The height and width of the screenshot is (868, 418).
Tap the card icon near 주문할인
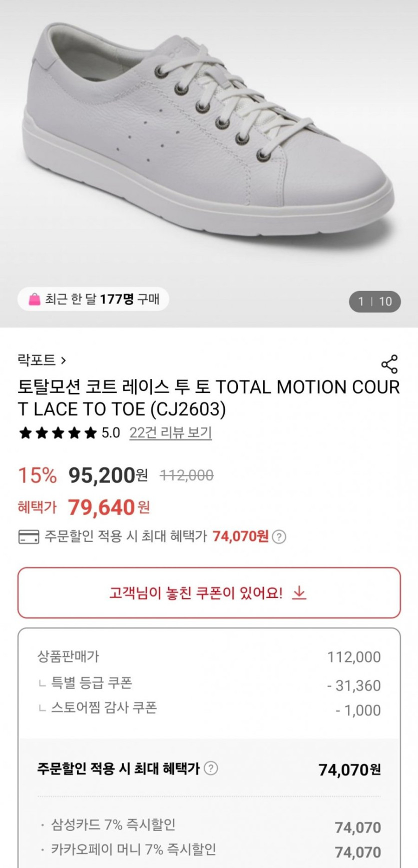(x=29, y=537)
